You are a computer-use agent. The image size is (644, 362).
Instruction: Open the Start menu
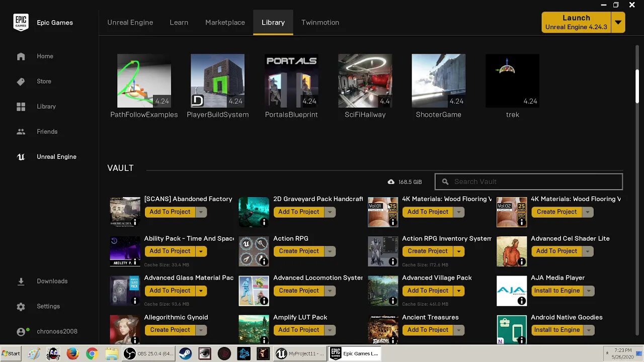(x=11, y=353)
